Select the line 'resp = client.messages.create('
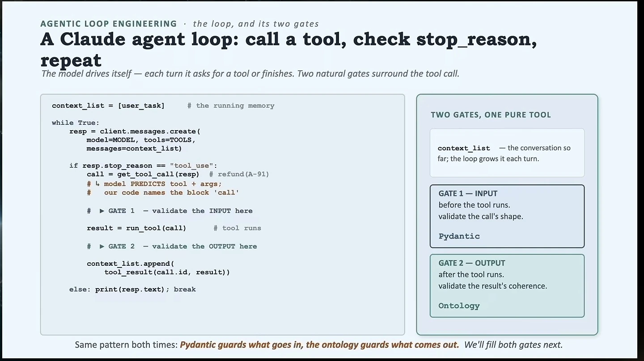This screenshot has height=361, width=644. [x=135, y=132]
